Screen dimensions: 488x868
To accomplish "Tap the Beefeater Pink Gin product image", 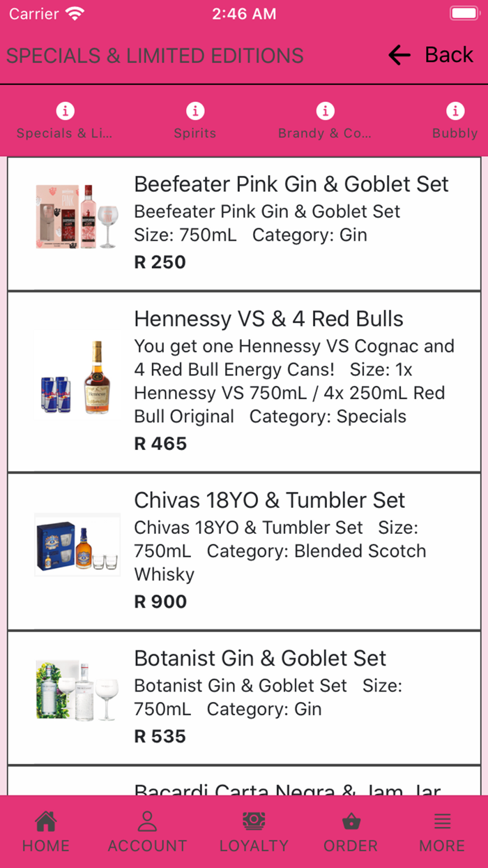I will tap(77, 216).
